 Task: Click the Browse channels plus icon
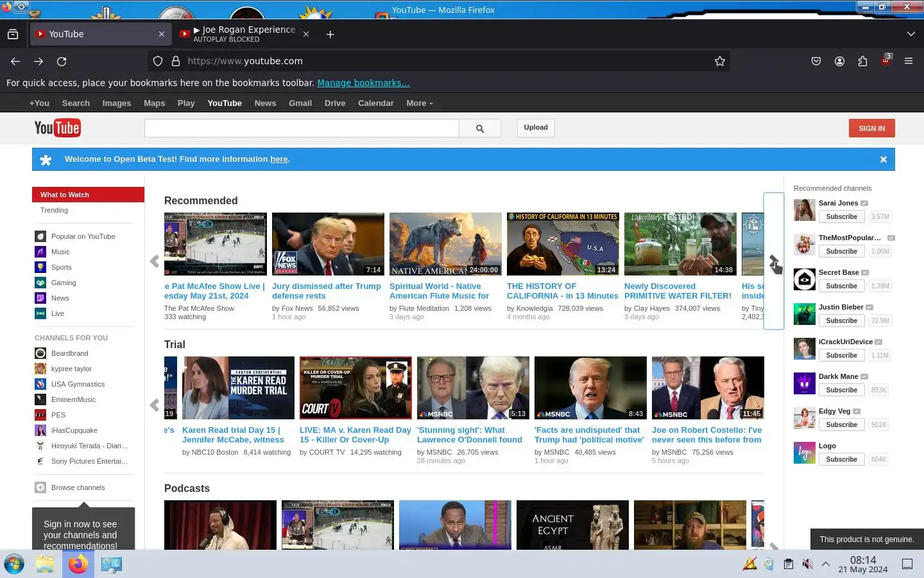coord(40,487)
